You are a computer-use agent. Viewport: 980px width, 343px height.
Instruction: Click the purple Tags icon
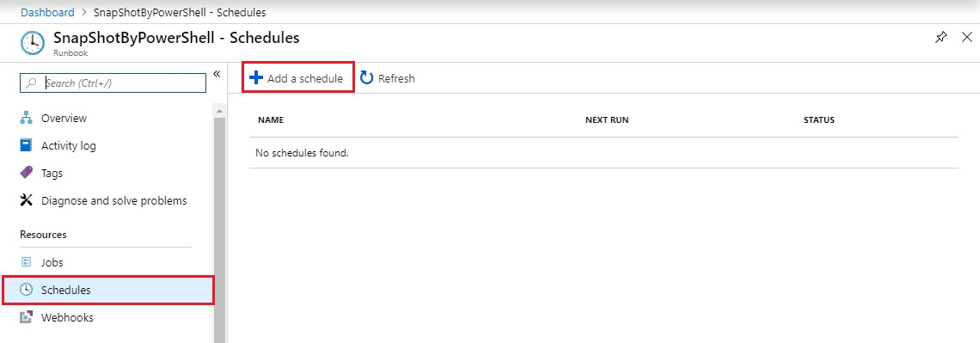pyautogui.click(x=27, y=173)
